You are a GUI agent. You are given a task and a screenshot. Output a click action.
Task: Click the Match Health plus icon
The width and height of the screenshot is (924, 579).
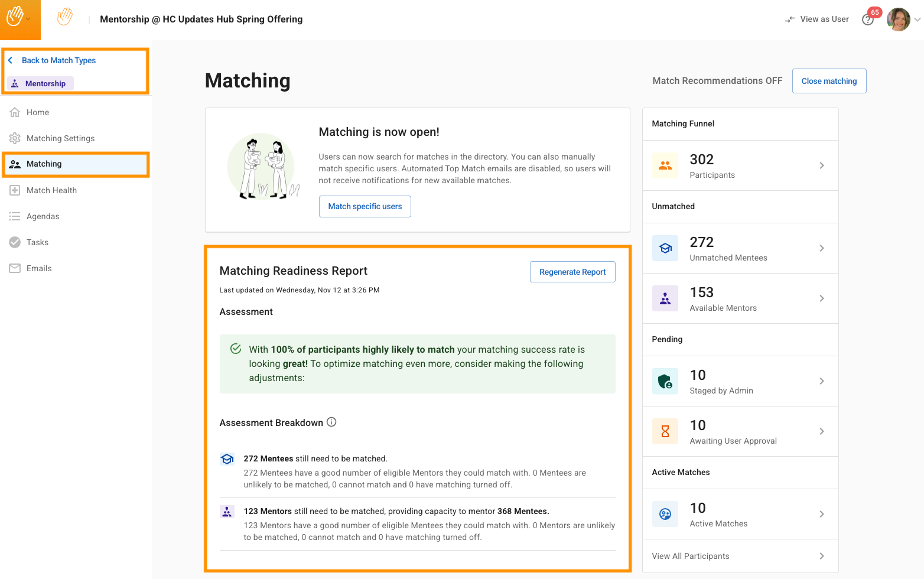15,190
